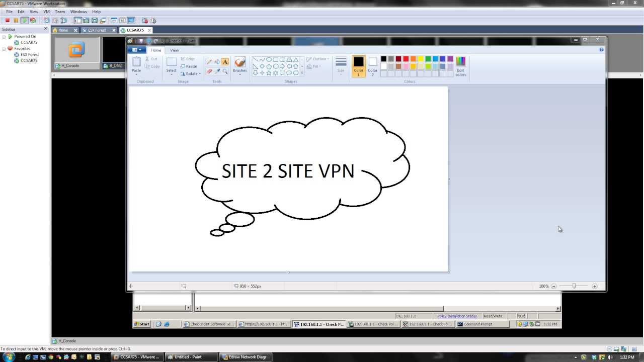Image resolution: width=644 pixels, height=362 pixels.
Task: Click the Zoom out minus button in Paint
Action: point(554,286)
